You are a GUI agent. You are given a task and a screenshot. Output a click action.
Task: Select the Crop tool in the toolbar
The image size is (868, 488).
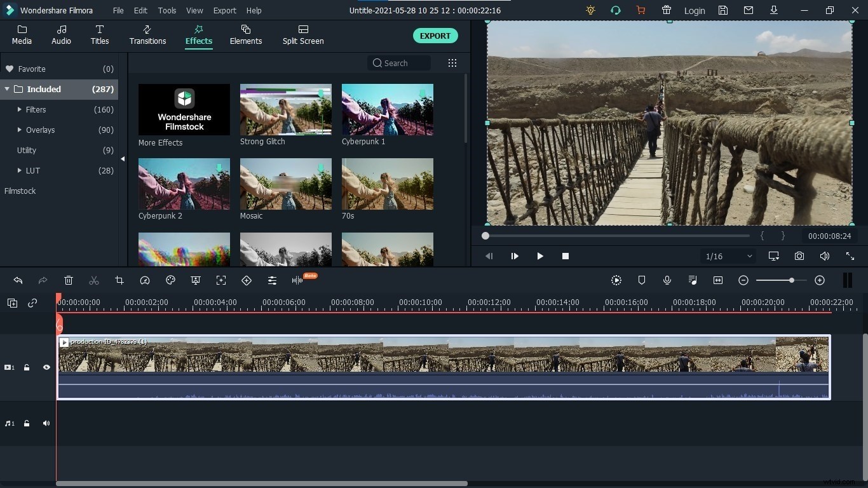(119, 280)
